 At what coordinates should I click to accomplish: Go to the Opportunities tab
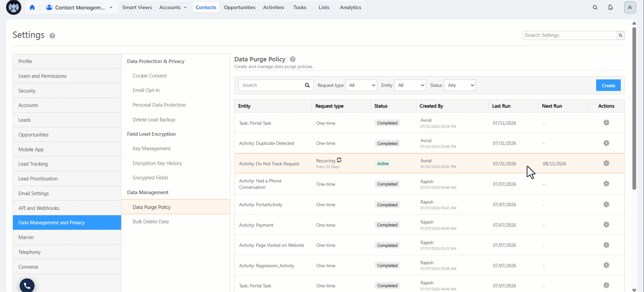[x=240, y=7]
